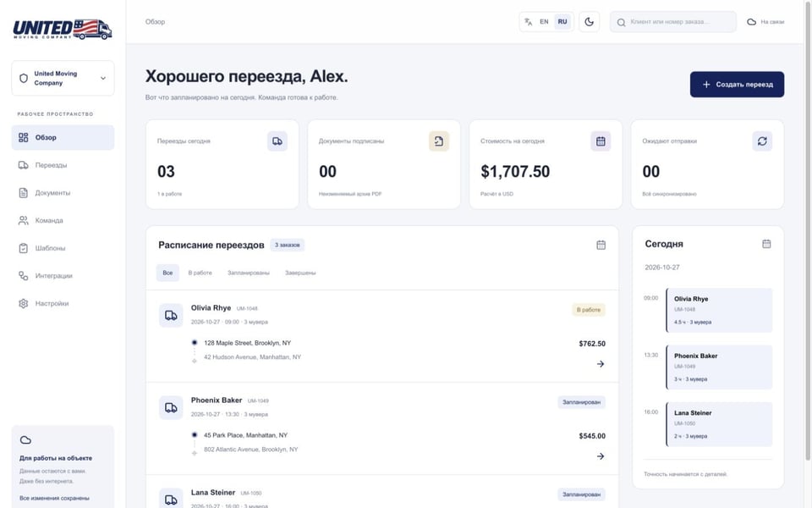The width and height of the screenshot is (812, 508).
Task: Click the magnifier icon in search box
Action: pyautogui.click(x=621, y=22)
